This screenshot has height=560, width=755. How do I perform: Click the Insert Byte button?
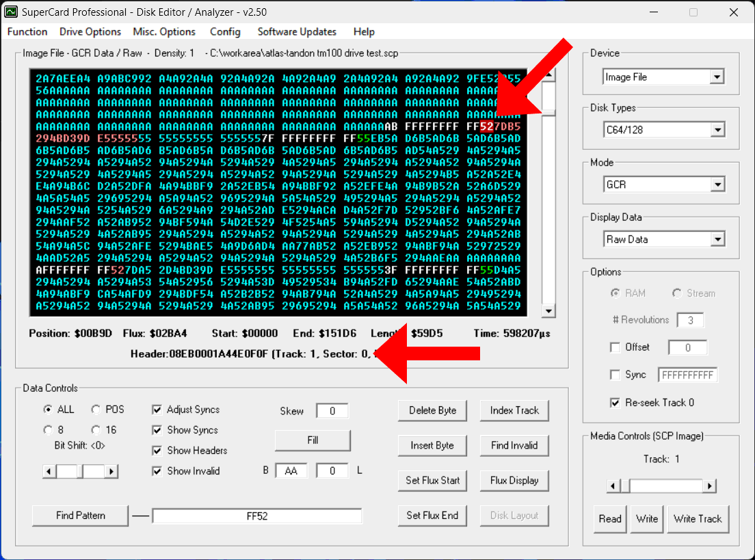click(x=432, y=445)
